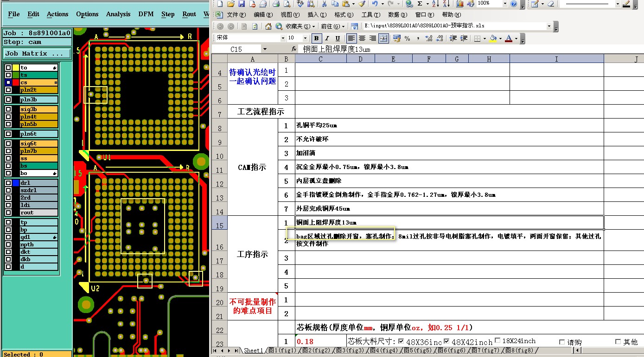Toggle Bold formatting
644x357 pixels.
point(317,38)
